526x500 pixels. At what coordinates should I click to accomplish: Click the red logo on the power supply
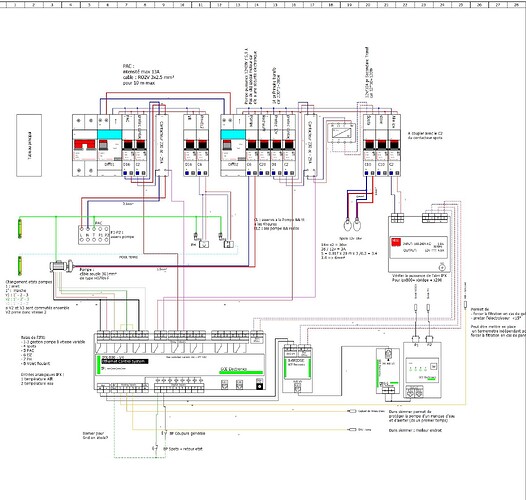pos(396,241)
